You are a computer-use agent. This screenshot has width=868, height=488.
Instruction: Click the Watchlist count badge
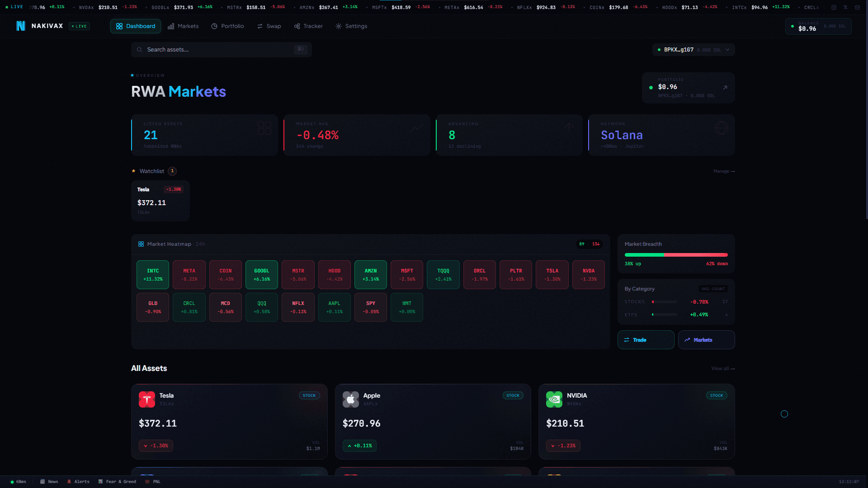tap(172, 171)
